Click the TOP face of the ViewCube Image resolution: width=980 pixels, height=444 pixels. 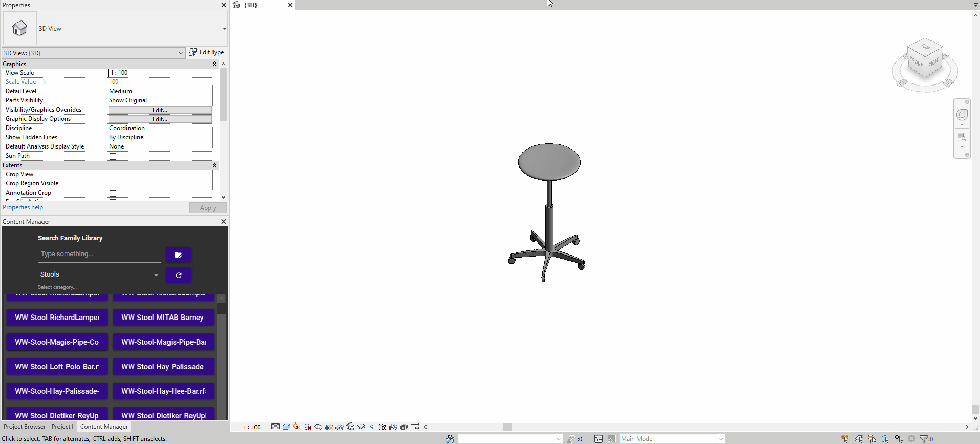click(x=925, y=47)
